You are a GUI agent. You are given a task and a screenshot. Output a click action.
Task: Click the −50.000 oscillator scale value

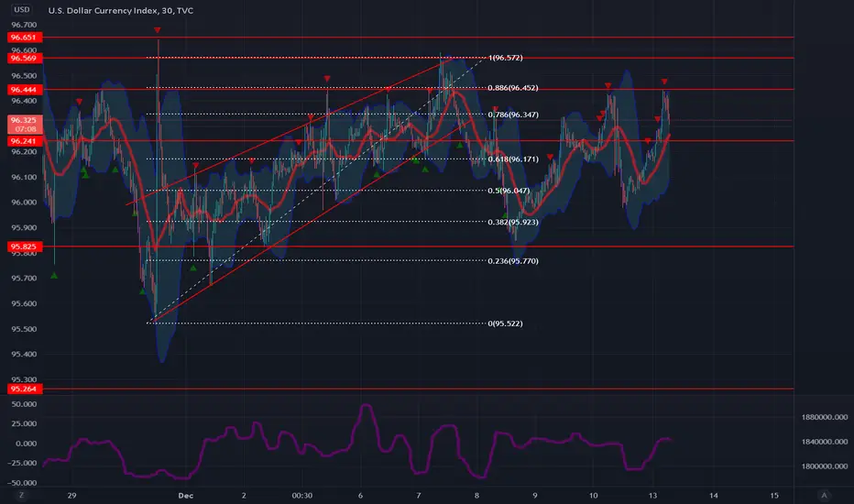[x=22, y=483]
